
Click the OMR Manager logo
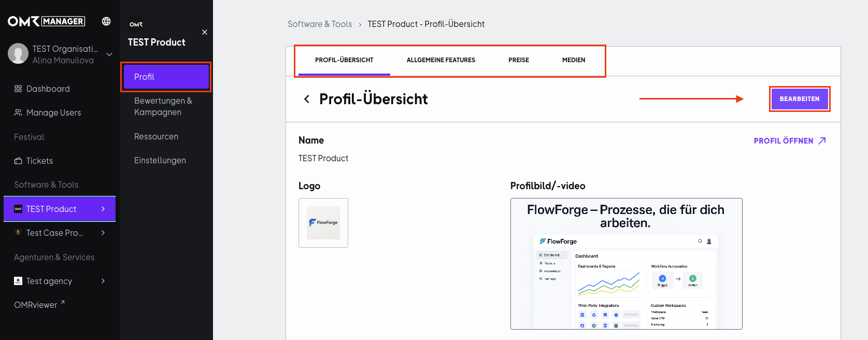[x=46, y=21]
